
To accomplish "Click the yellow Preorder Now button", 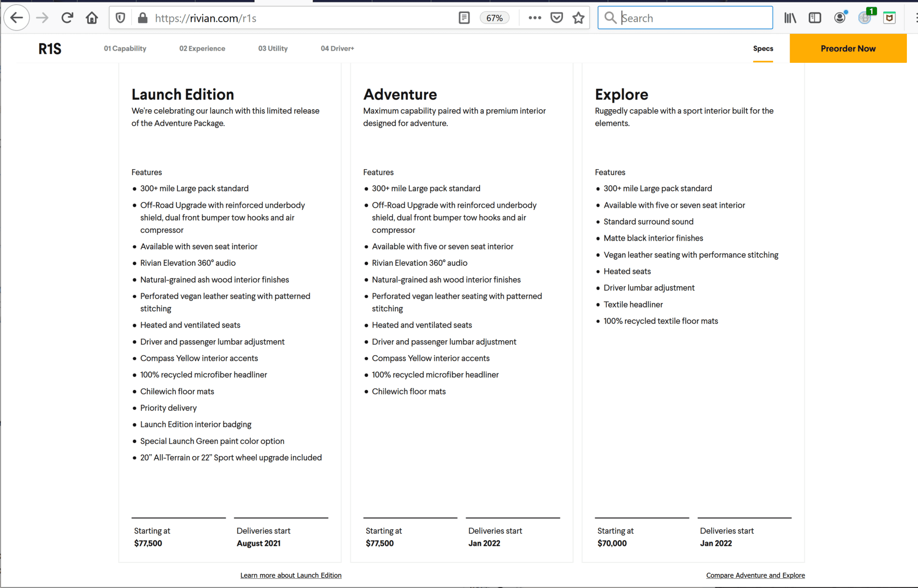I will 848,48.
